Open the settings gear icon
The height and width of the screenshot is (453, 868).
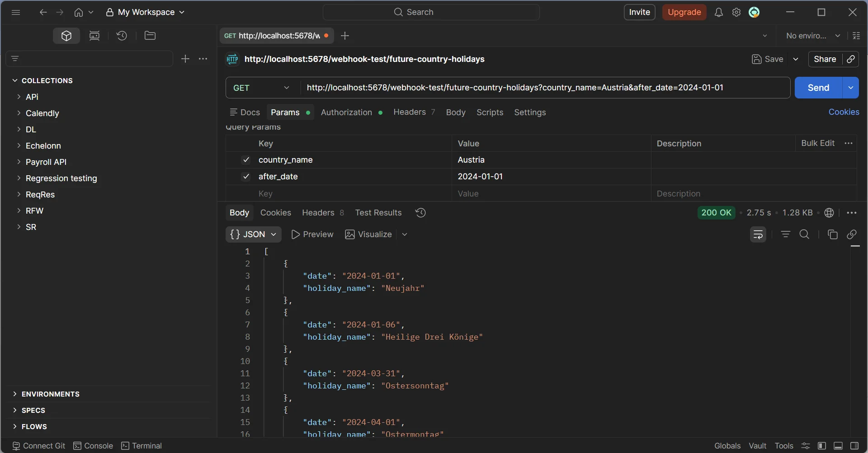[x=736, y=12]
